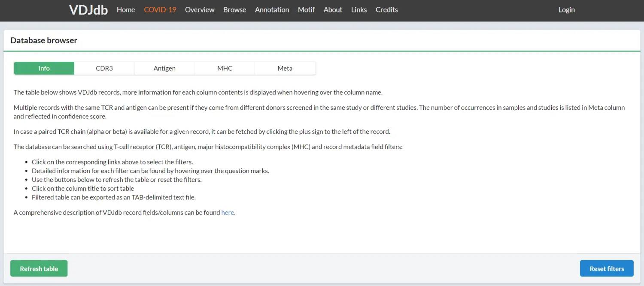Open the Links page
This screenshot has width=644, height=286.
(x=359, y=9)
